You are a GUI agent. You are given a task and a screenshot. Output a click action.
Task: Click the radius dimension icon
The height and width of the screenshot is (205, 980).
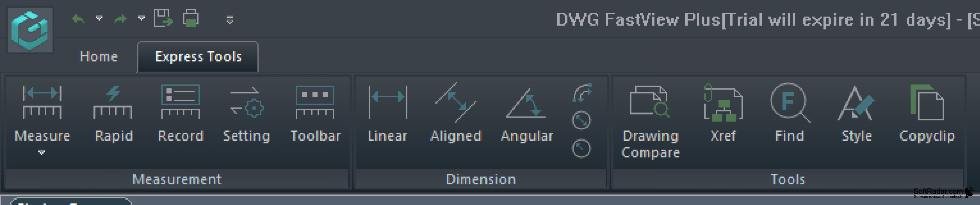[x=581, y=148]
